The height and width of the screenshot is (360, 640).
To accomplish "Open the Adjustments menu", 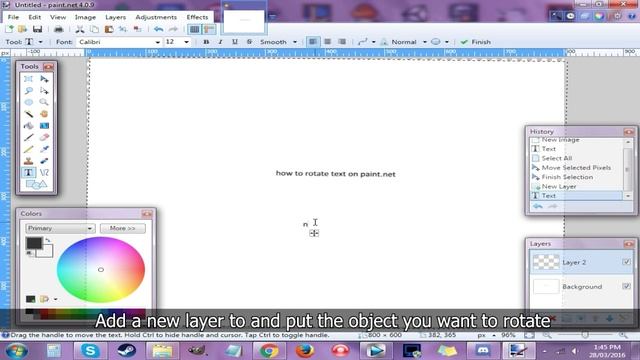I will [156, 17].
